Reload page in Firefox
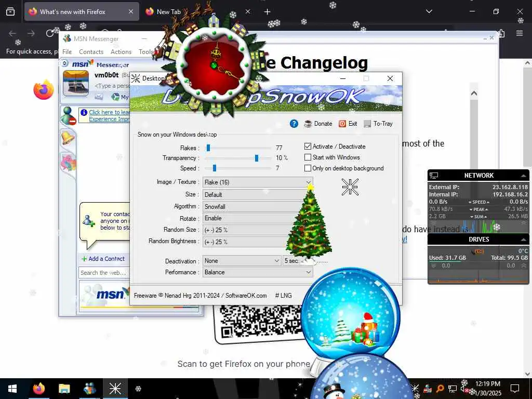 50,33
